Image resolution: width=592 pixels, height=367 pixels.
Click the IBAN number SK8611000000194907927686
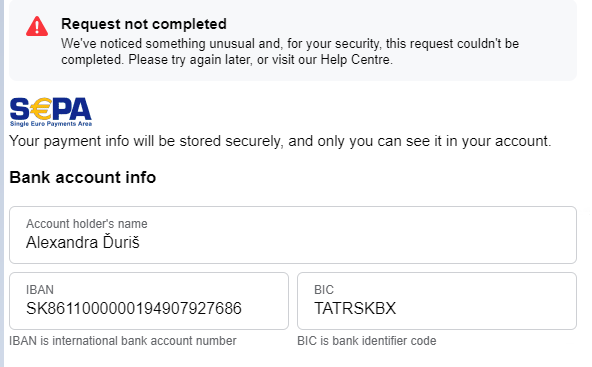(x=134, y=308)
